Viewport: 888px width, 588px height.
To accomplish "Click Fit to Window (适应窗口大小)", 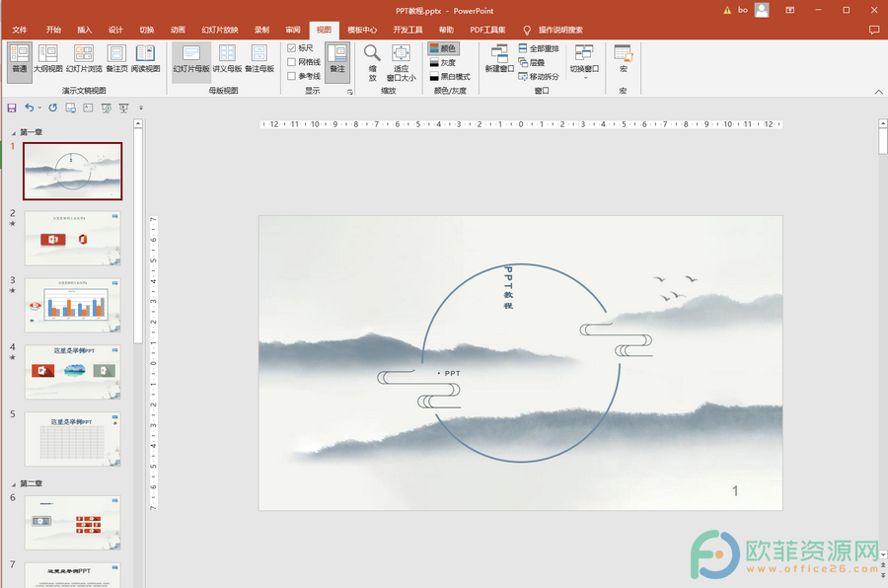I will tap(401, 62).
